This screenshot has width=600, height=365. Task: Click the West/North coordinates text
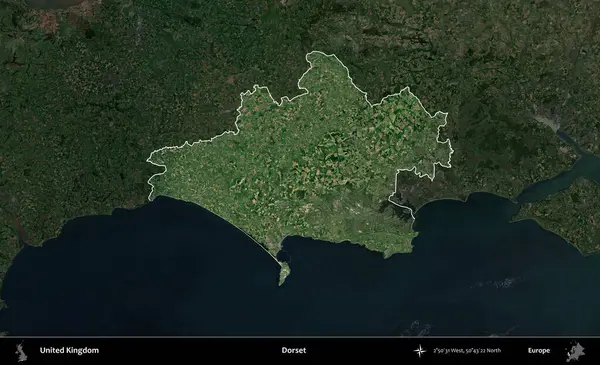point(467,350)
